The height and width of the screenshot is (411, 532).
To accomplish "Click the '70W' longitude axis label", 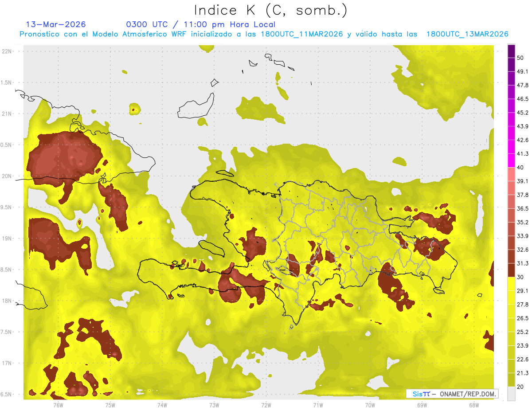I will pos(370,405).
